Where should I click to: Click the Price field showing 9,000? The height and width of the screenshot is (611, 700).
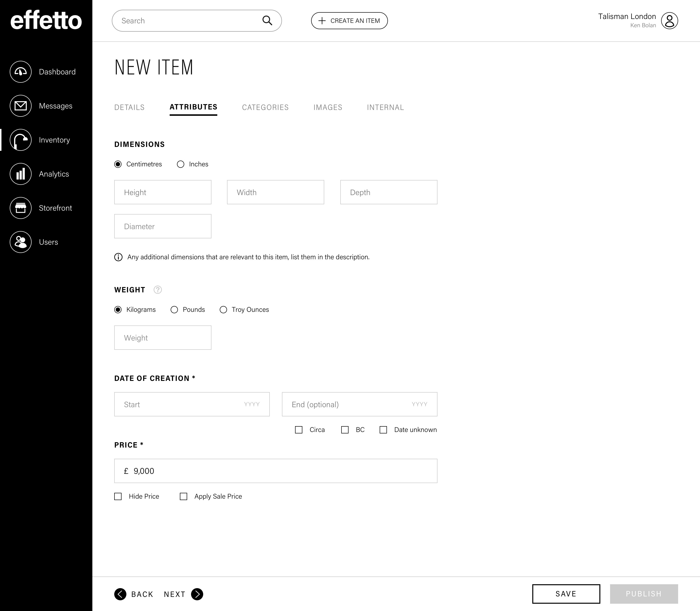point(276,471)
